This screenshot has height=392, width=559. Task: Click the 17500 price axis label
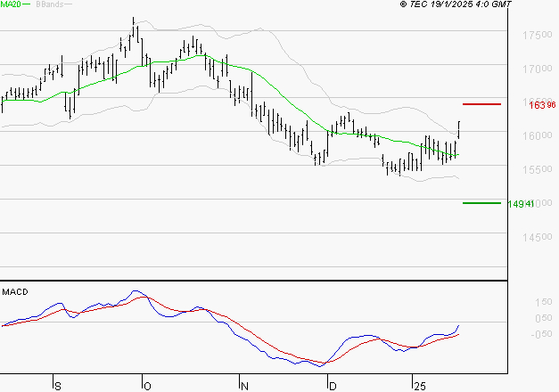538,35
